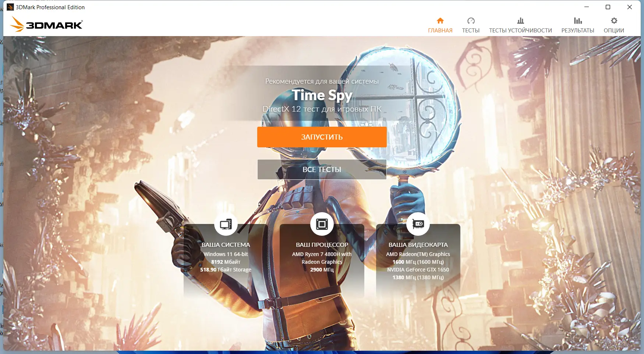
Task: Click the 'Windows 11 64-bit' system line
Action: (x=226, y=254)
